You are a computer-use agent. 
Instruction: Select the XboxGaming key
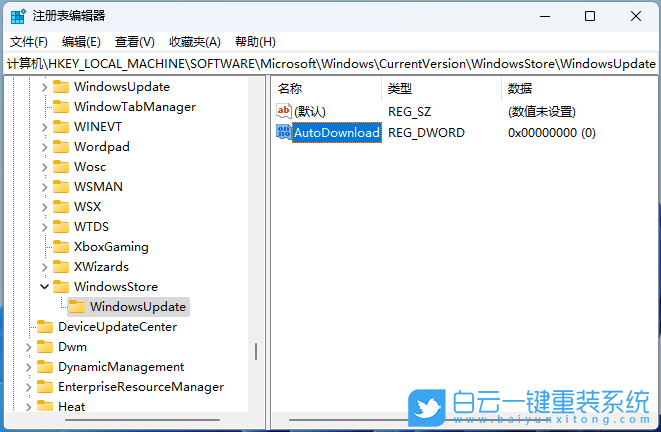(111, 247)
